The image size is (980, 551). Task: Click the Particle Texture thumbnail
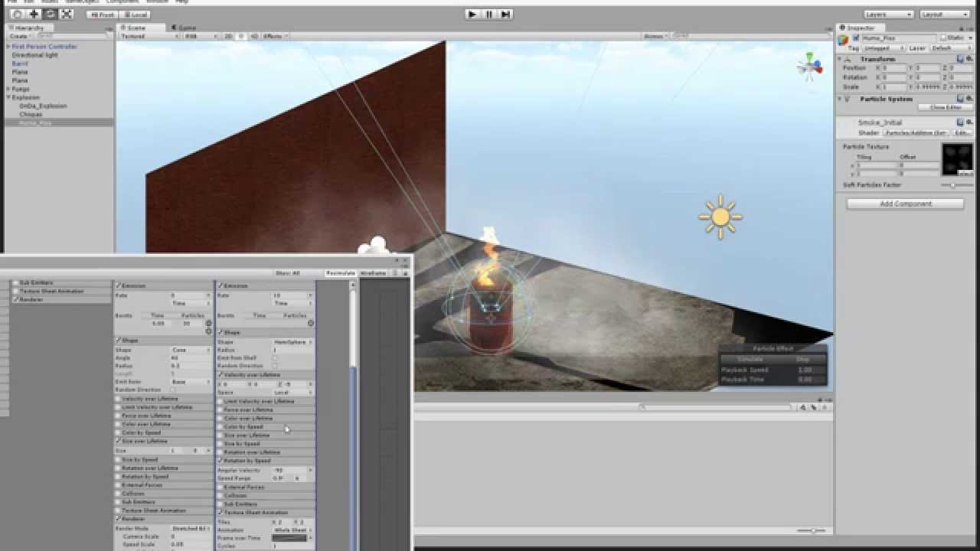tap(957, 160)
